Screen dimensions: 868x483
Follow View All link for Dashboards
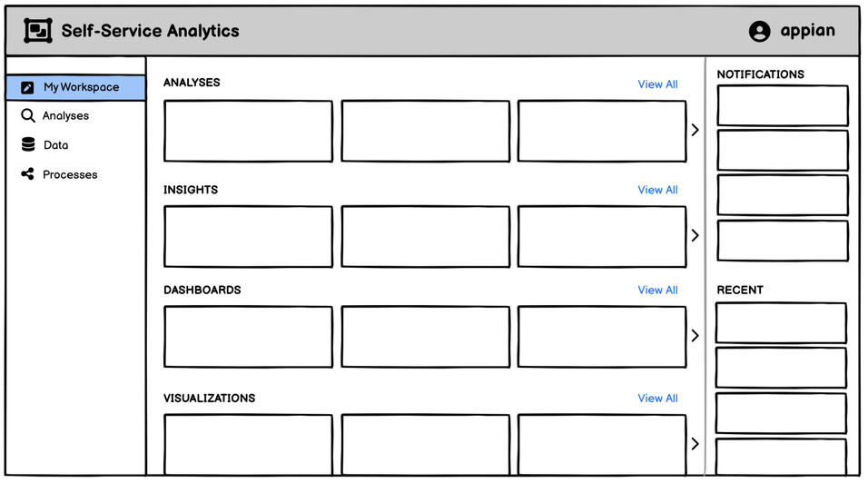coord(657,291)
